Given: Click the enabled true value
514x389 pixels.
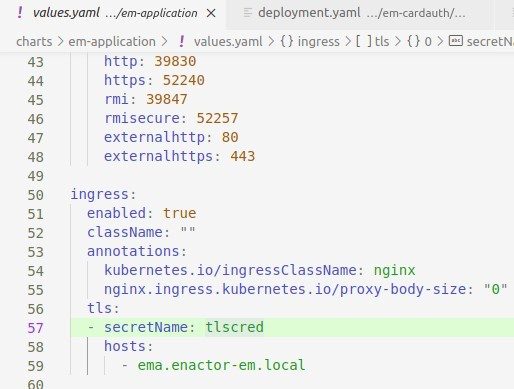Looking at the screenshot, I should [180, 213].
